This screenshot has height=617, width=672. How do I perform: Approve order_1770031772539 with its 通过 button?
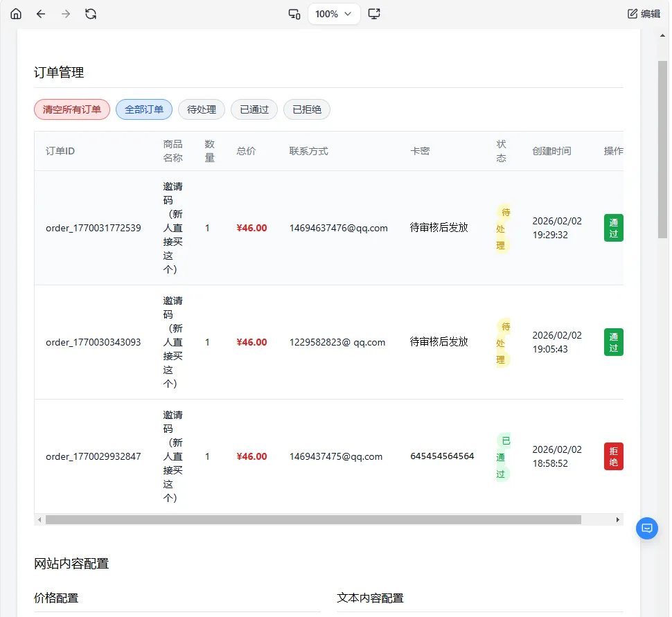click(x=612, y=228)
